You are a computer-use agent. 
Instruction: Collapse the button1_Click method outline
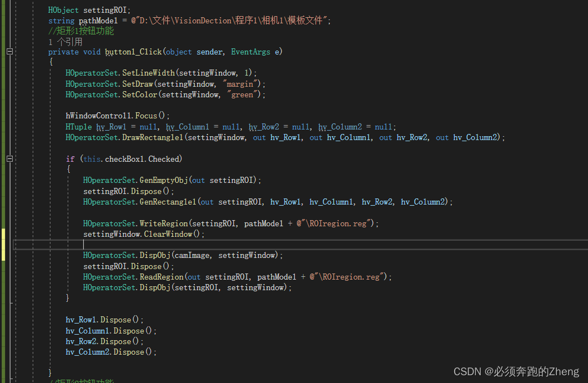click(10, 52)
